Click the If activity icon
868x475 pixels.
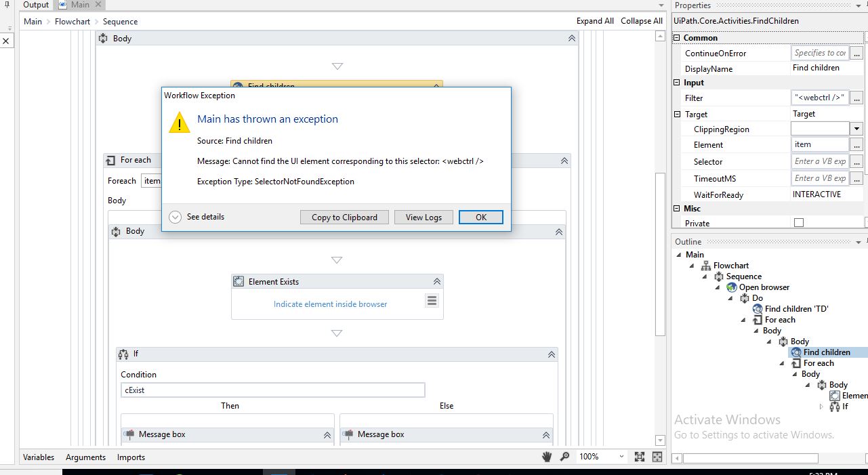[x=123, y=354]
